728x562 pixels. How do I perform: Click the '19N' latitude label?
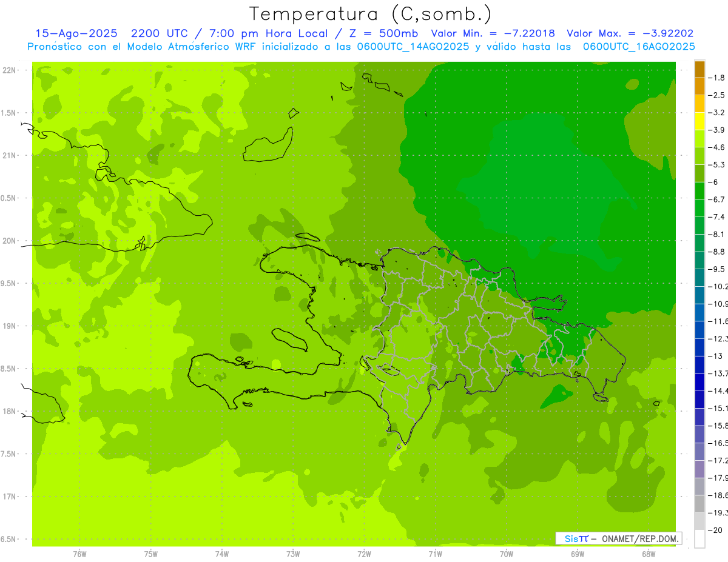click(8, 326)
